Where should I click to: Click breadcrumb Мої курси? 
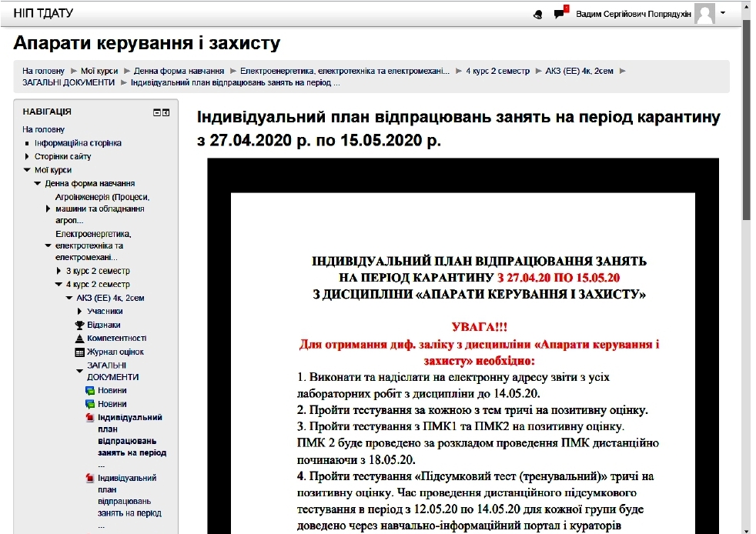coord(99,71)
